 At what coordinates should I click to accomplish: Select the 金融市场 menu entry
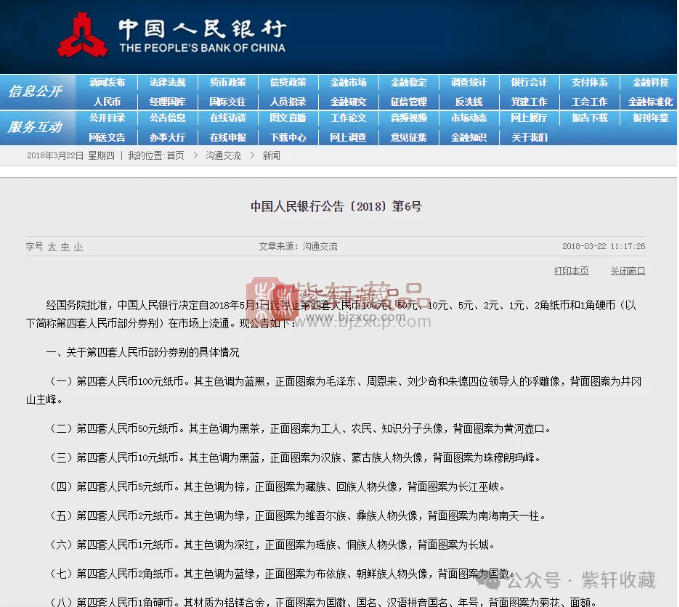click(348, 82)
